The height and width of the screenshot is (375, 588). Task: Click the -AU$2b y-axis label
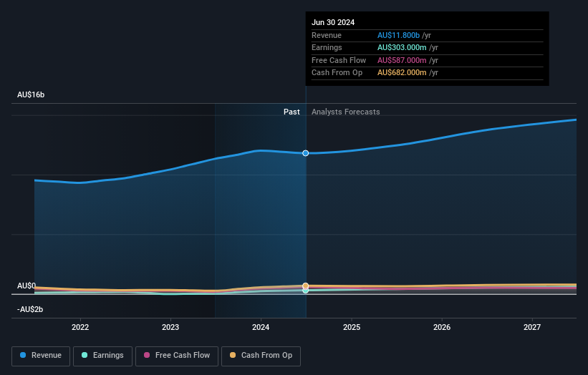pyautogui.click(x=30, y=309)
